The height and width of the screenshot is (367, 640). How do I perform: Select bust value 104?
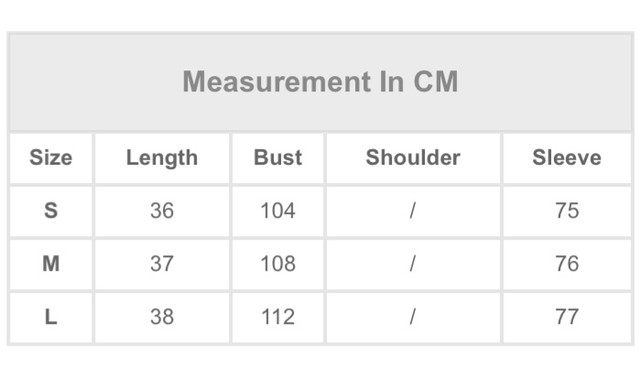click(278, 211)
